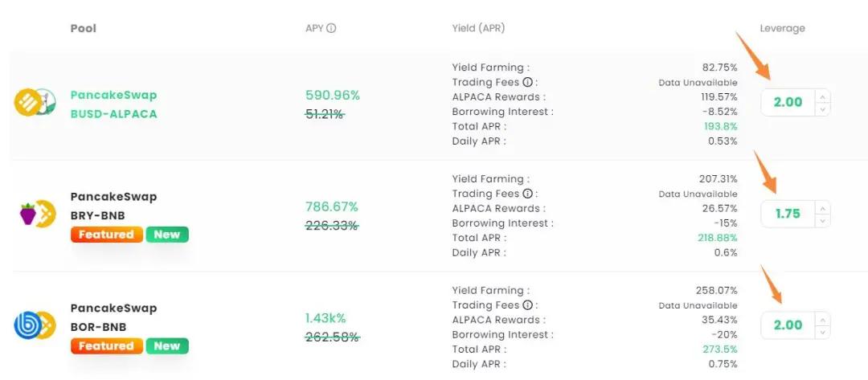Open Trading Fees info icon in BRY-BNB row
This screenshot has height=380, width=868.
(x=527, y=194)
